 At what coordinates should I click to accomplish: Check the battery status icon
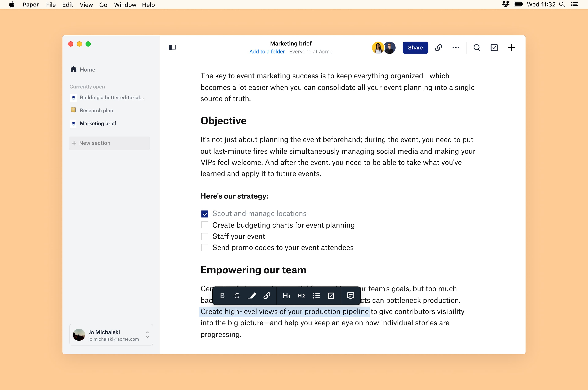coord(518,4)
